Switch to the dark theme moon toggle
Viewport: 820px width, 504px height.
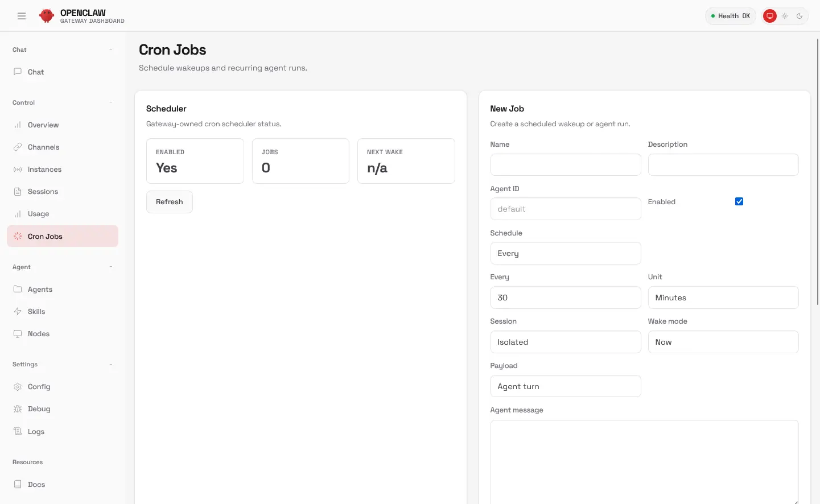[800, 16]
